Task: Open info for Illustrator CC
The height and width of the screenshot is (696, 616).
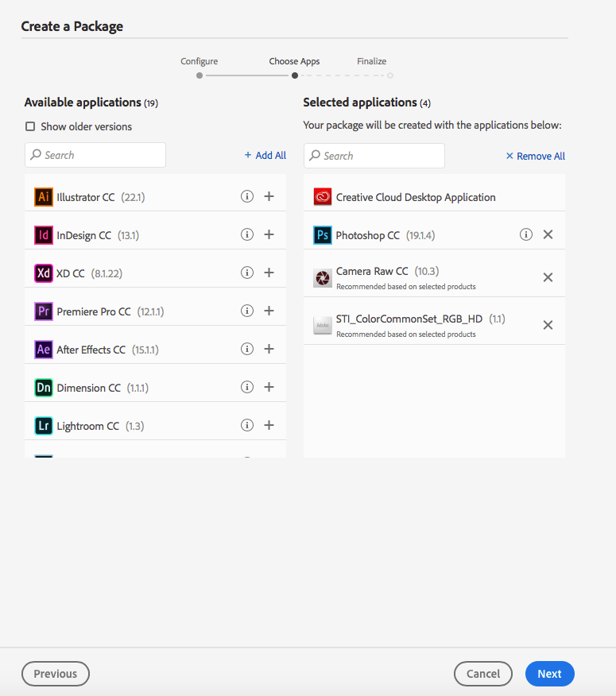Action: 247,196
